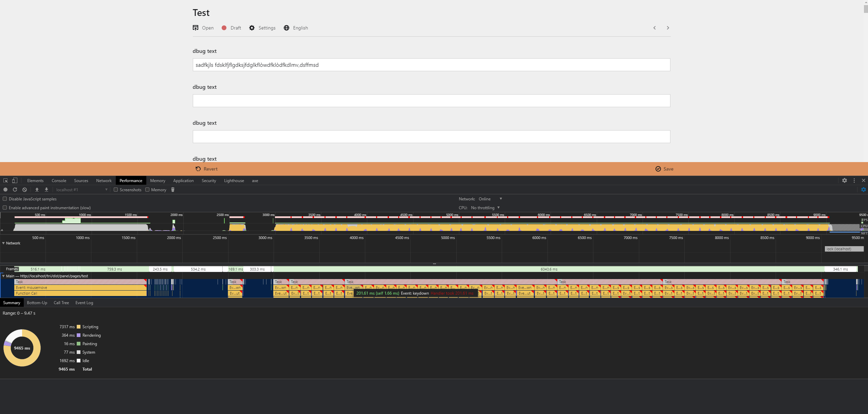Image resolution: width=868 pixels, height=414 pixels.
Task: Clear the recording with the block icon
Action: 24,190
